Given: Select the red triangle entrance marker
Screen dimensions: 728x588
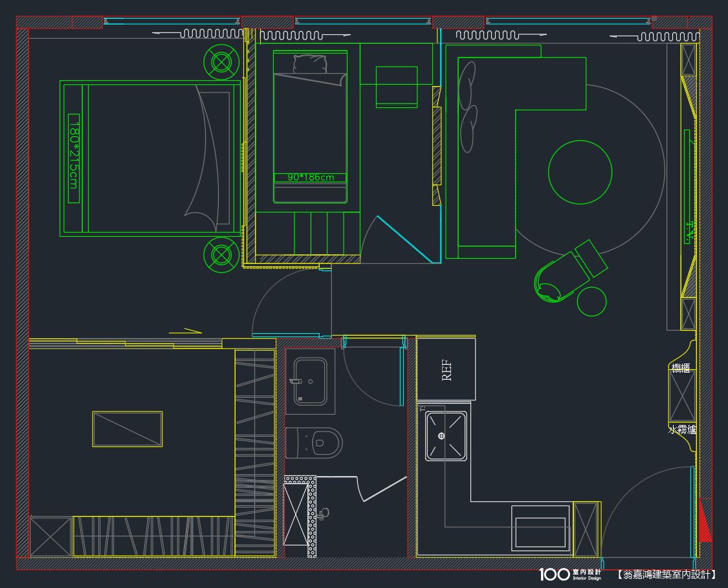Looking at the screenshot, I should [x=705, y=521].
